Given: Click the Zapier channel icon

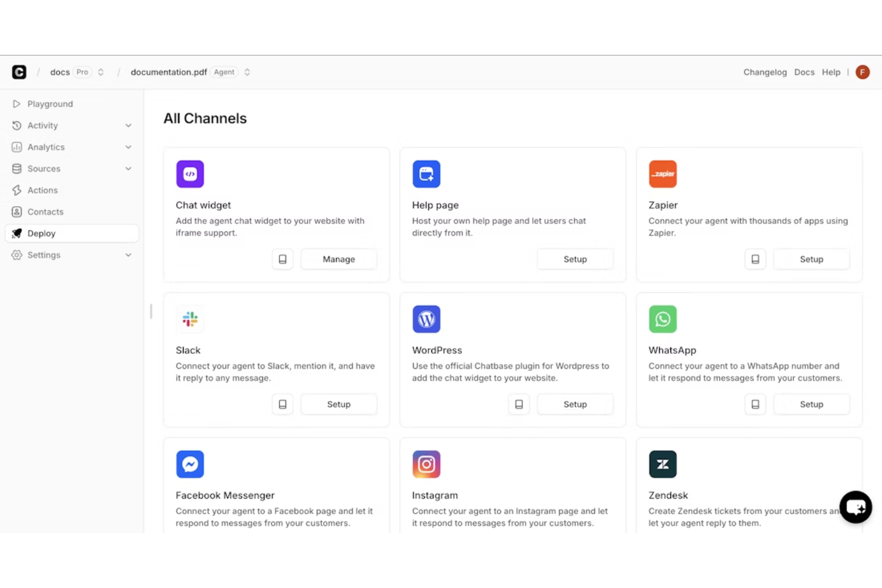Looking at the screenshot, I should 662,174.
